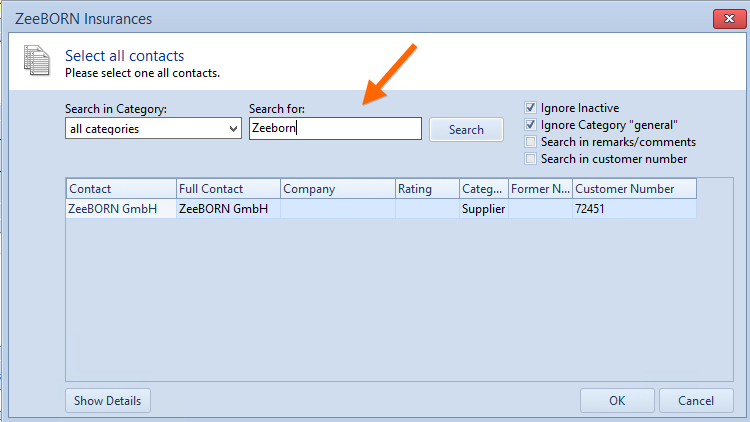This screenshot has height=422, width=750.
Task: Open the Search in Category dropdown
Action: (153, 129)
